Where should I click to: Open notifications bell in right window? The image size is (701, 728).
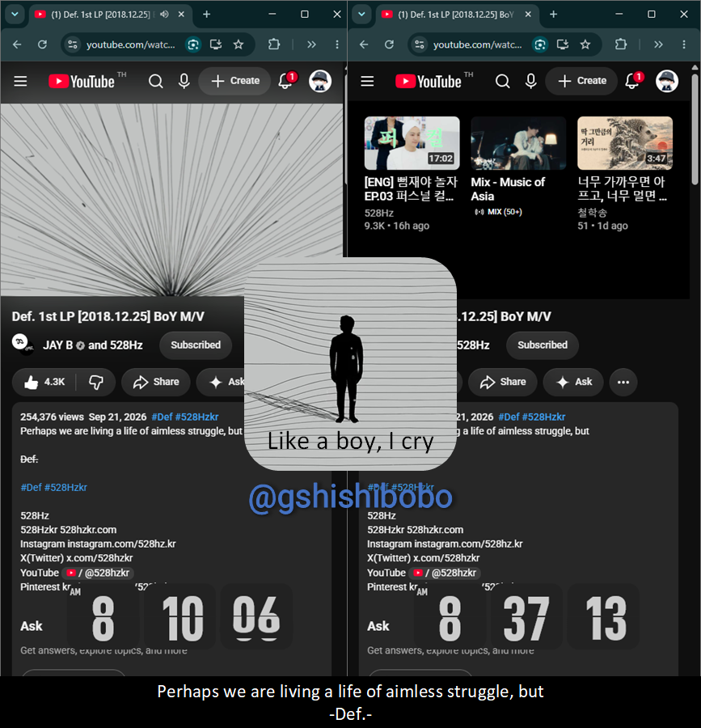(x=633, y=81)
